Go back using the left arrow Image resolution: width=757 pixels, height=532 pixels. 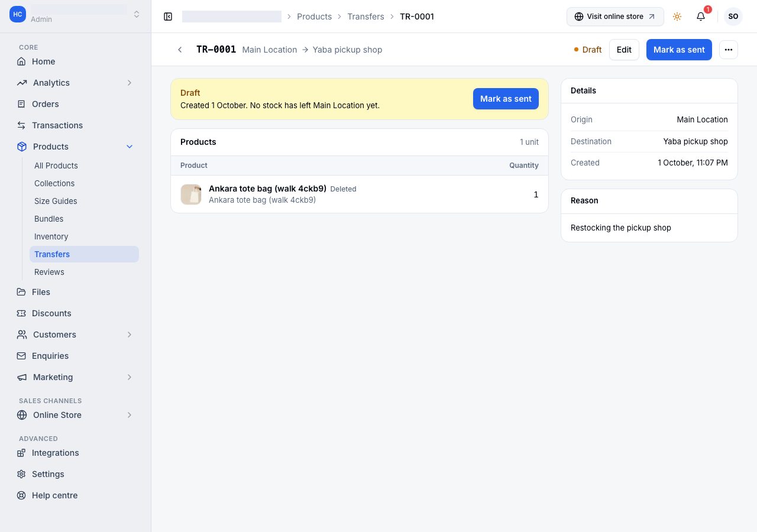(x=180, y=50)
